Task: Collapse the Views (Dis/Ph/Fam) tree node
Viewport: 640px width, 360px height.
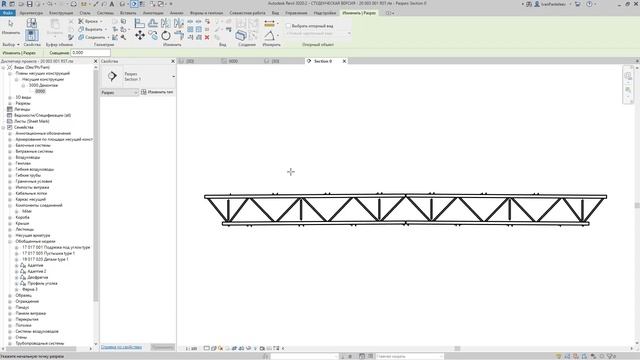Action: coord(3,67)
